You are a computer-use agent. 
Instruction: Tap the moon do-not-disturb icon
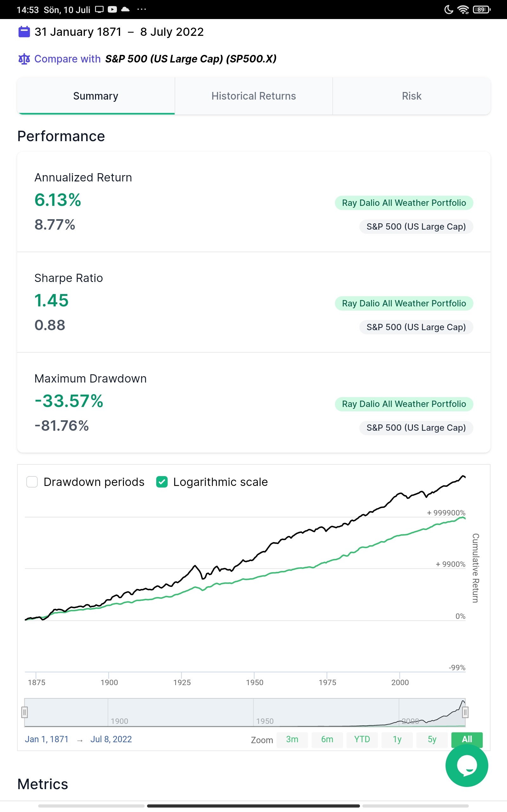coord(448,10)
